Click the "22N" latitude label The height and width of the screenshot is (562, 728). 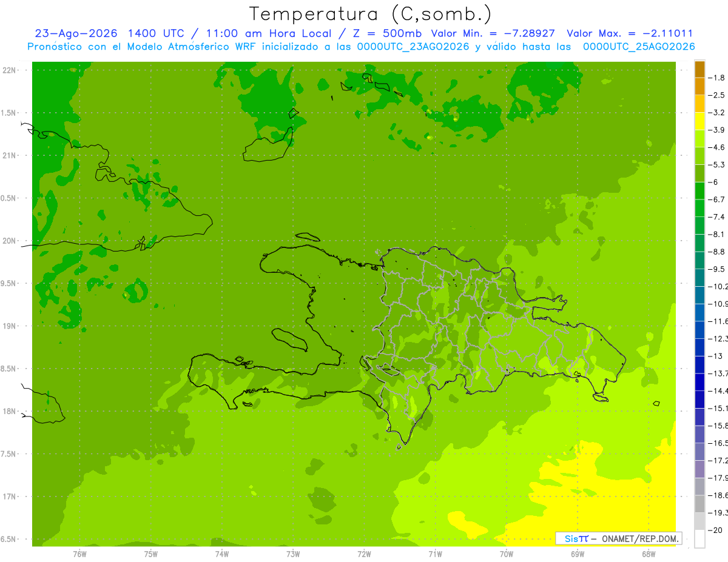click(10, 70)
